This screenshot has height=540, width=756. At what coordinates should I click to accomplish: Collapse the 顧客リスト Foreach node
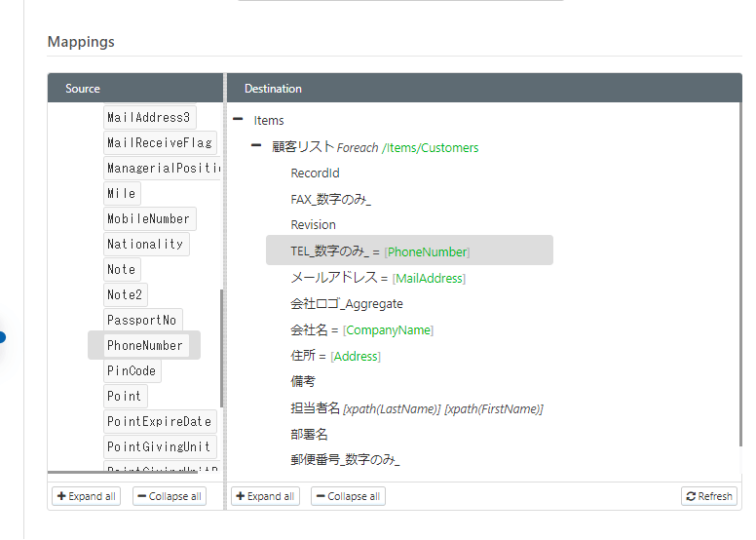point(256,146)
